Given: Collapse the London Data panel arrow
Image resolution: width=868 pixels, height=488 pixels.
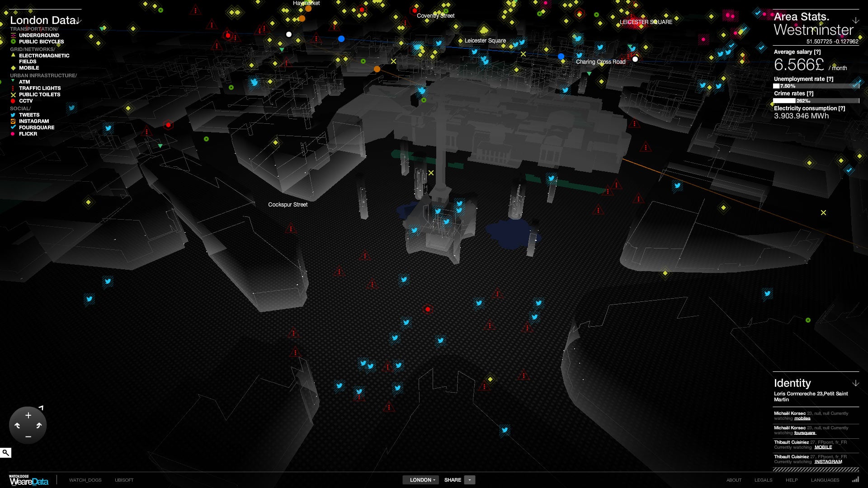Looking at the screenshot, I should (x=79, y=20).
